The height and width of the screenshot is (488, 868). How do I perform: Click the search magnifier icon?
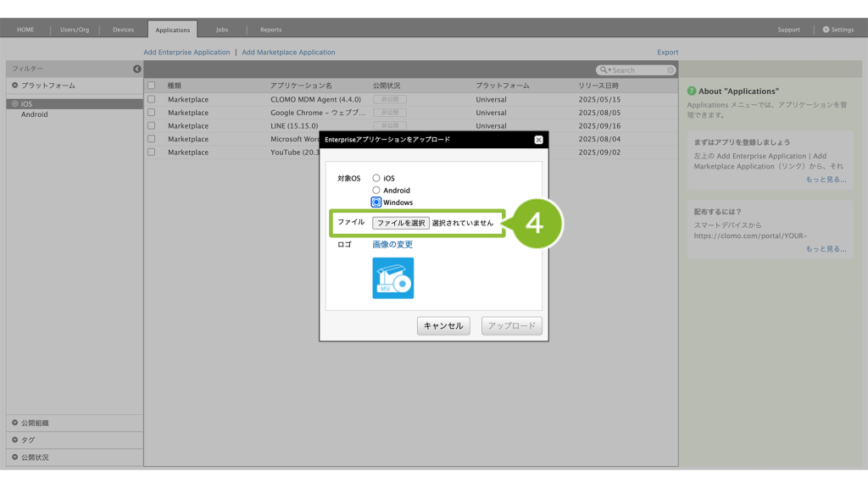click(x=604, y=70)
